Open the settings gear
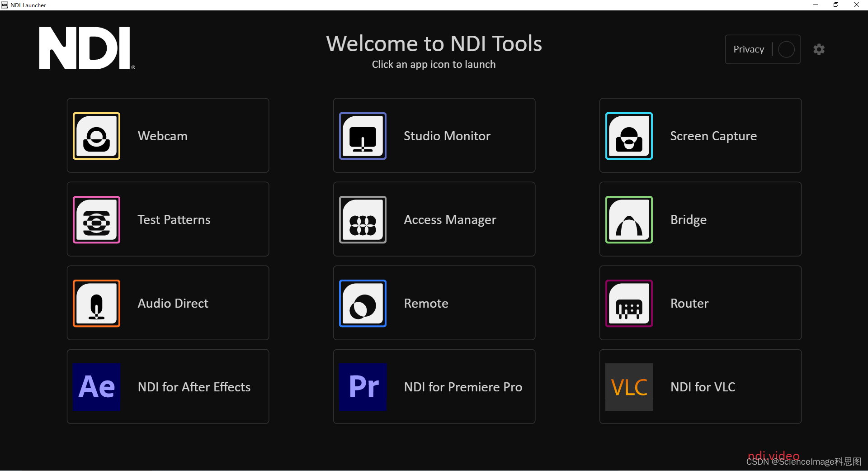 [x=819, y=49]
